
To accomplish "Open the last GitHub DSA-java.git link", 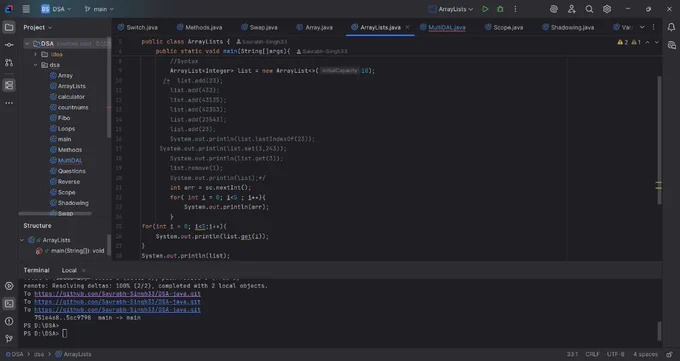I will 118,309.
